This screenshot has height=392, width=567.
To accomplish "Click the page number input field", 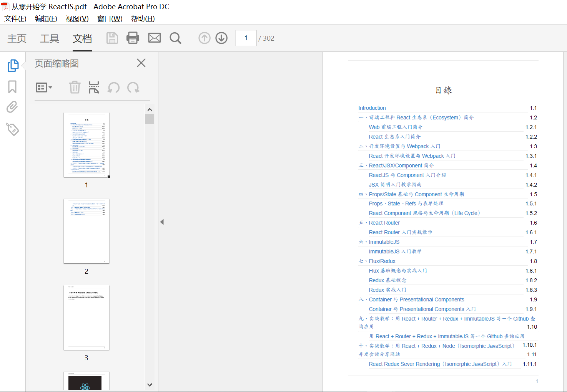I will click(246, 38).
